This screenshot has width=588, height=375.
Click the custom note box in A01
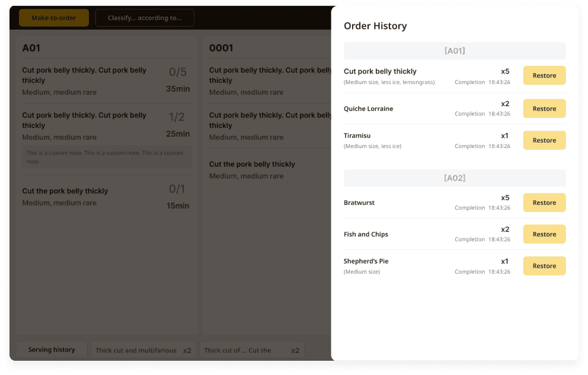click(x=107, y=157)
